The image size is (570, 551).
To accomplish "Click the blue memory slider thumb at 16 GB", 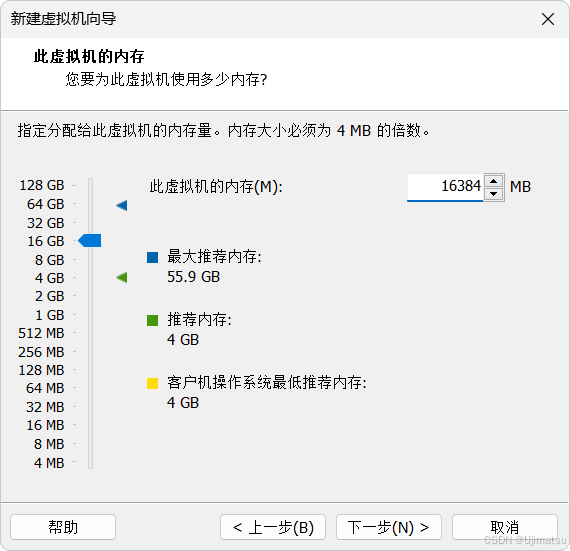I will (90, 241).
